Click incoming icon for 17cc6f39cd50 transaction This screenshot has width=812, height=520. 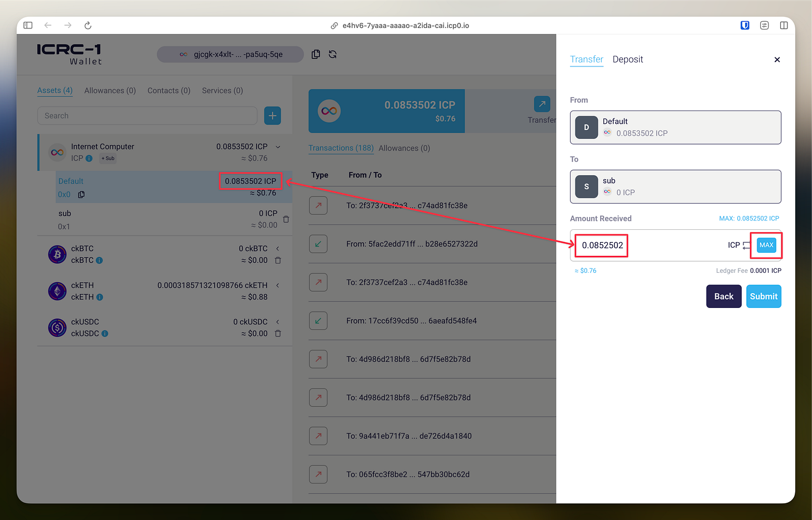tap(318, 321)
